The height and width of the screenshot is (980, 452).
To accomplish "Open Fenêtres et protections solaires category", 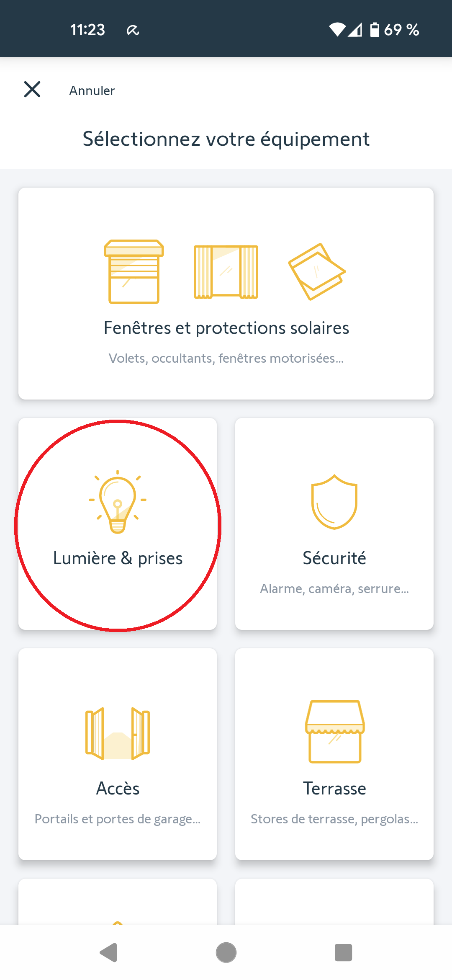I will click(x=226, y=328).
